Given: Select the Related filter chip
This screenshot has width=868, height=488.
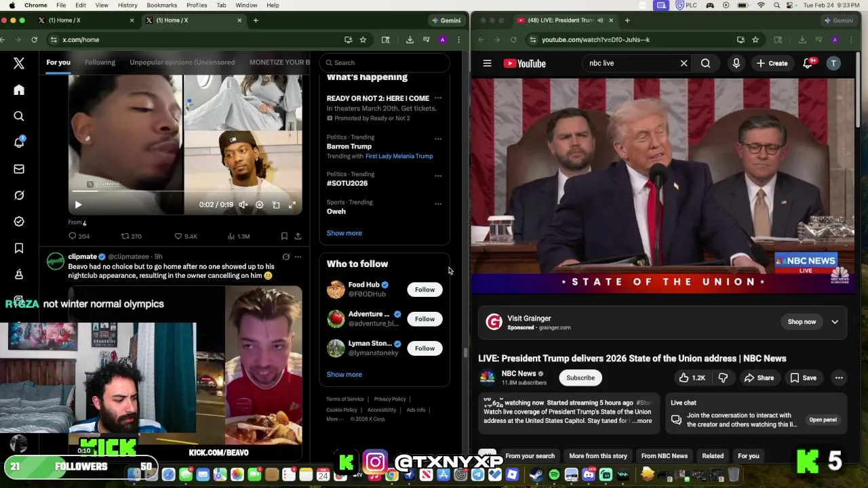Looking at the screenshot, I should click(713, 456).
